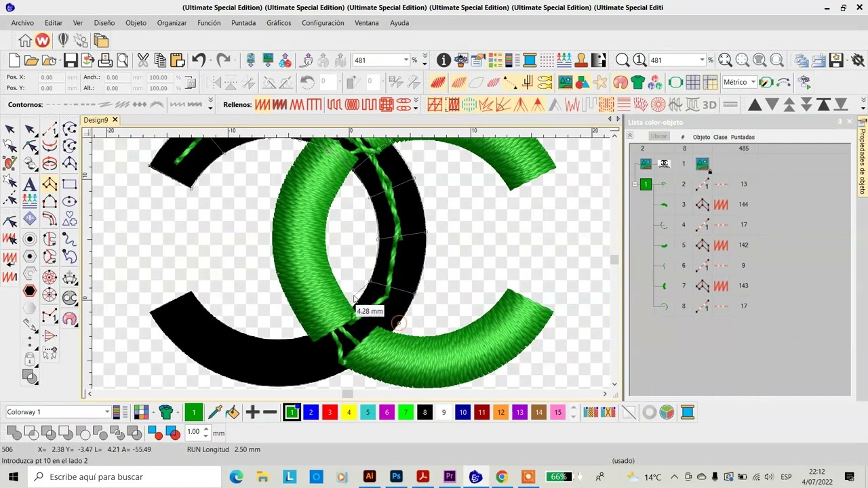Open the Diseño menu

click(x=104, y=22)
